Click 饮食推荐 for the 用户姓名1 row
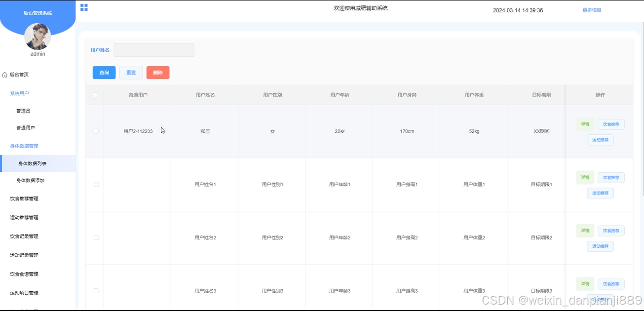644x311 pixels. coord(611,177)
